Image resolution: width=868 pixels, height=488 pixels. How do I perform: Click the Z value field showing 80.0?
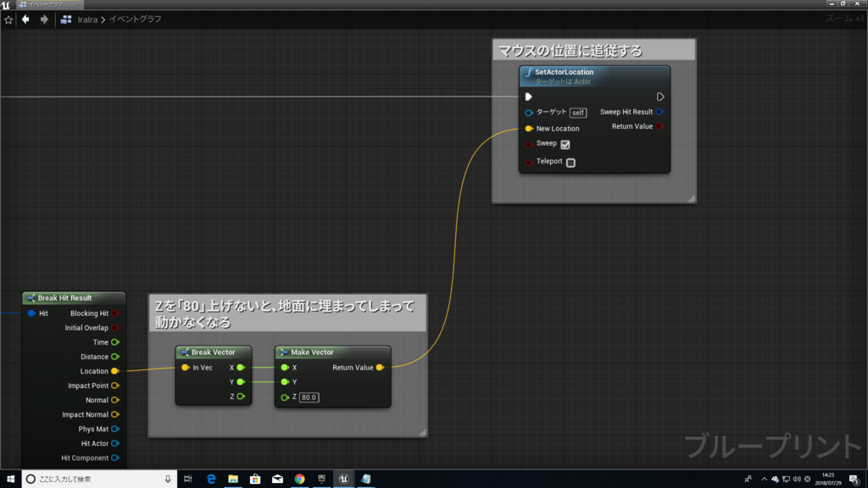309,397
